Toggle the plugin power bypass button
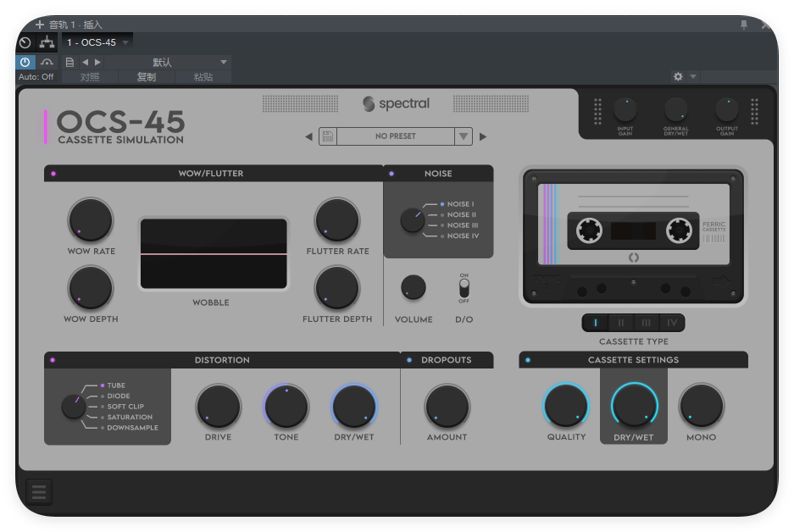The image size is (794, 532). [25, 62]
